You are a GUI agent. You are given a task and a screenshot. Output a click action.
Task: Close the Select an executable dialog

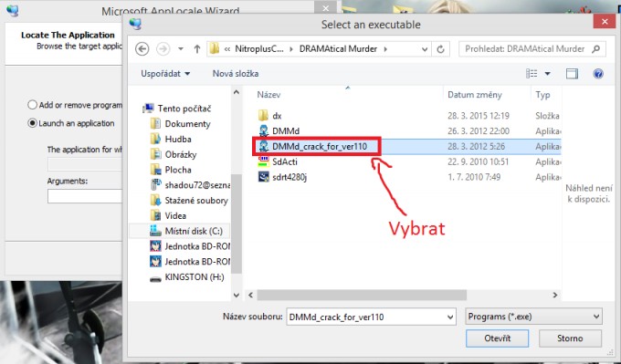coord(605,21)
